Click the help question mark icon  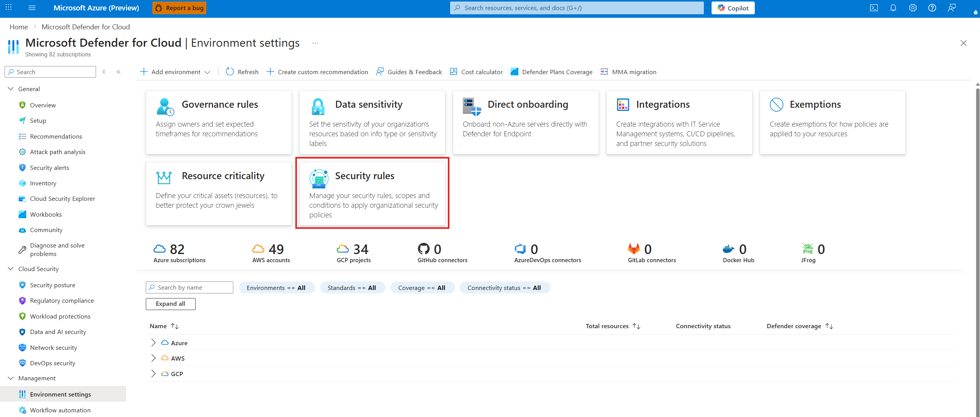coord(932,8)
